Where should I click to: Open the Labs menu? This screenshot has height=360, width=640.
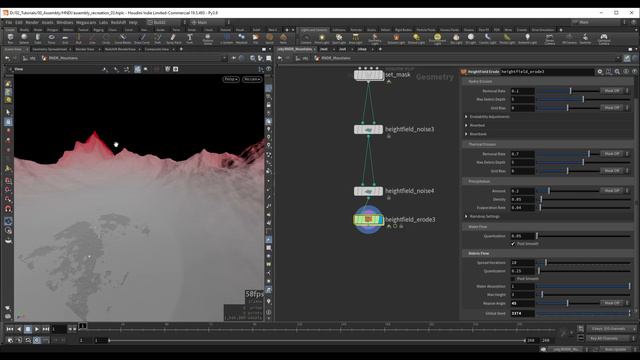(103, 22)
